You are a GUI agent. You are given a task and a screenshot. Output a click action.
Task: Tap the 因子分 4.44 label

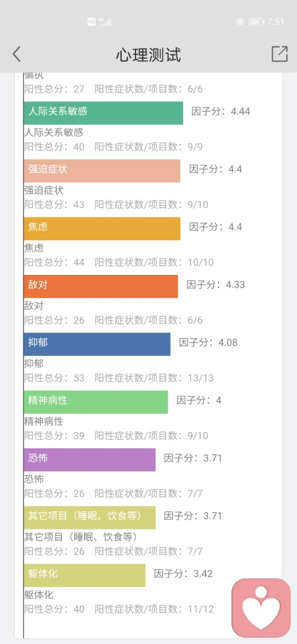[x=221, y=111]
